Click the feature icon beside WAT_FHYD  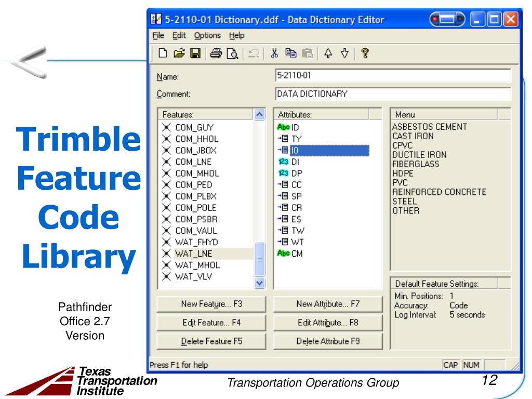[166, 242]
